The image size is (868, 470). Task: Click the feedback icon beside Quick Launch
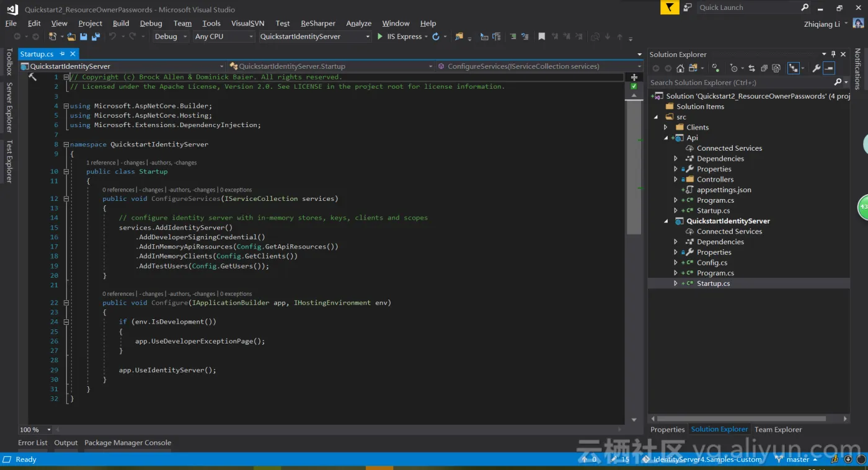[687, 7]
